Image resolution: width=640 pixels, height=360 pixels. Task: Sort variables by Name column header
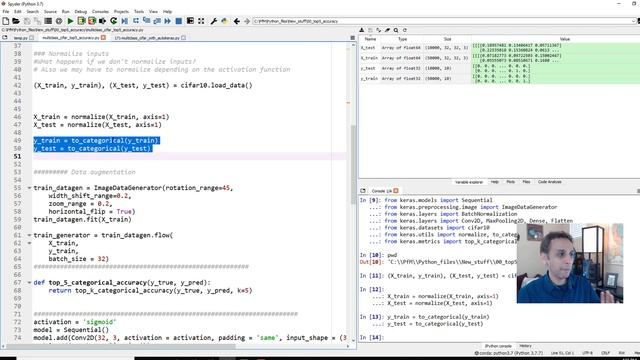pos(370,39)
